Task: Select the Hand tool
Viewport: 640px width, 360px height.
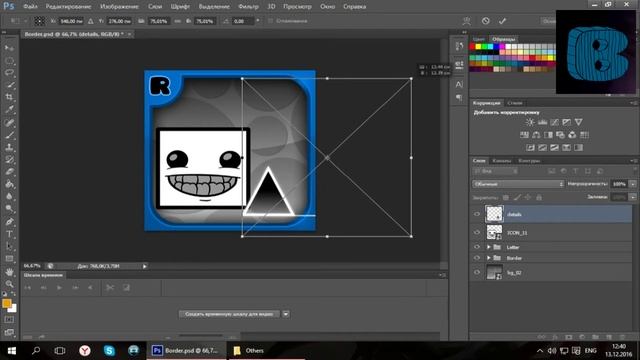Action: pyautogui.click(x=9, y=271)
